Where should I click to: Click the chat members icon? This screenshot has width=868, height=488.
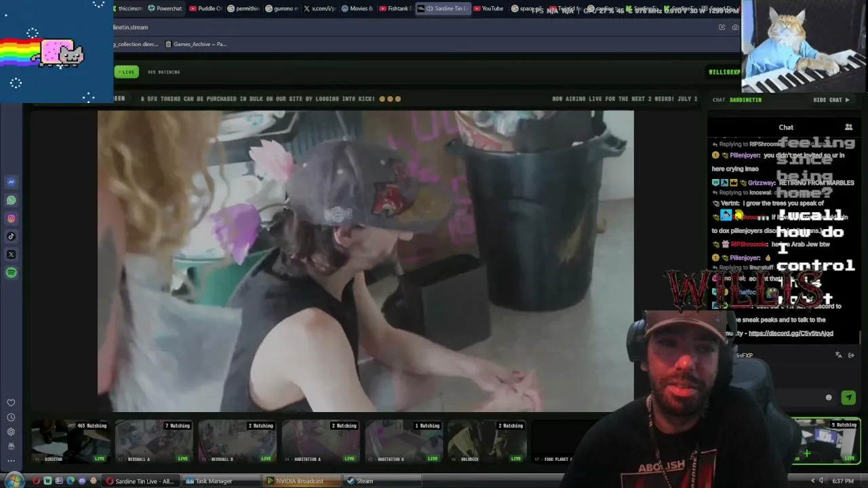pos(848,127)
